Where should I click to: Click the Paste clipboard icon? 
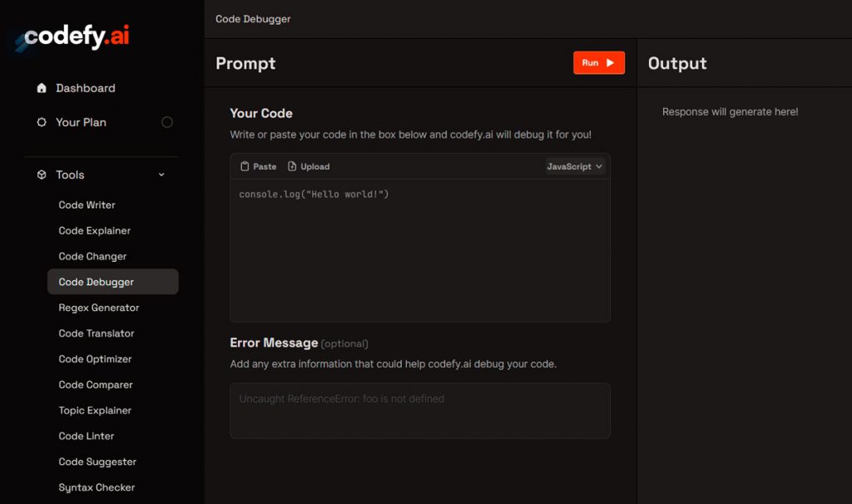coord(245,166)
